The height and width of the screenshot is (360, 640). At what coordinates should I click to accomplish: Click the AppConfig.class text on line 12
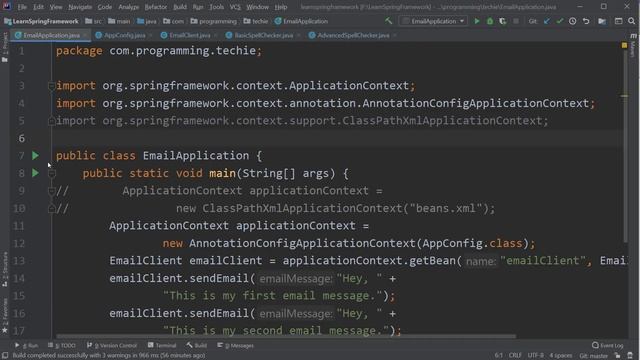point(472,243)
